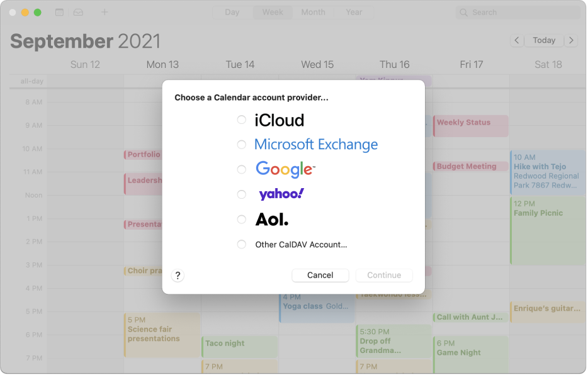The image size is (588, 375).
Task: Switch to the Day view tab
Action: (232, 13)
